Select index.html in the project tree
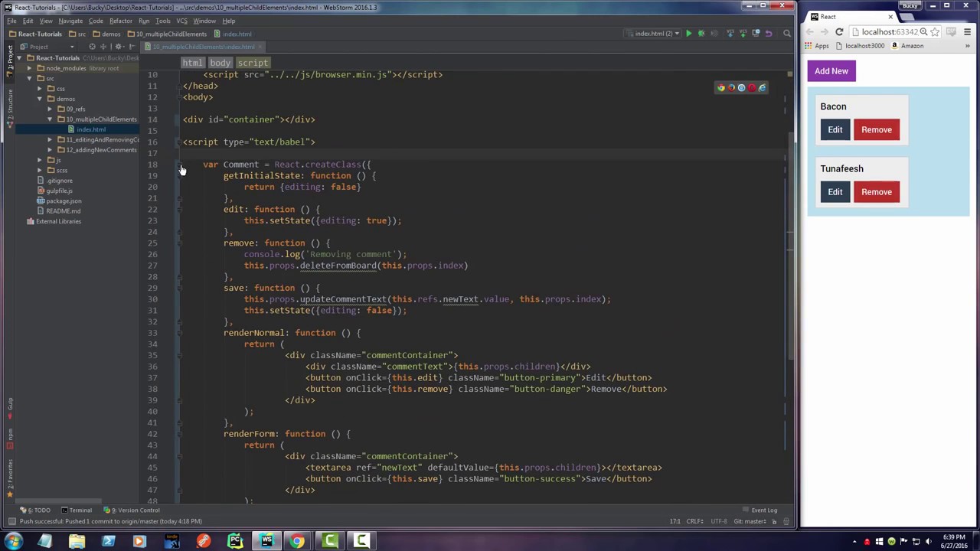Image resolution: width=980 pixels, height=551 pixels. tap(91, 130)
